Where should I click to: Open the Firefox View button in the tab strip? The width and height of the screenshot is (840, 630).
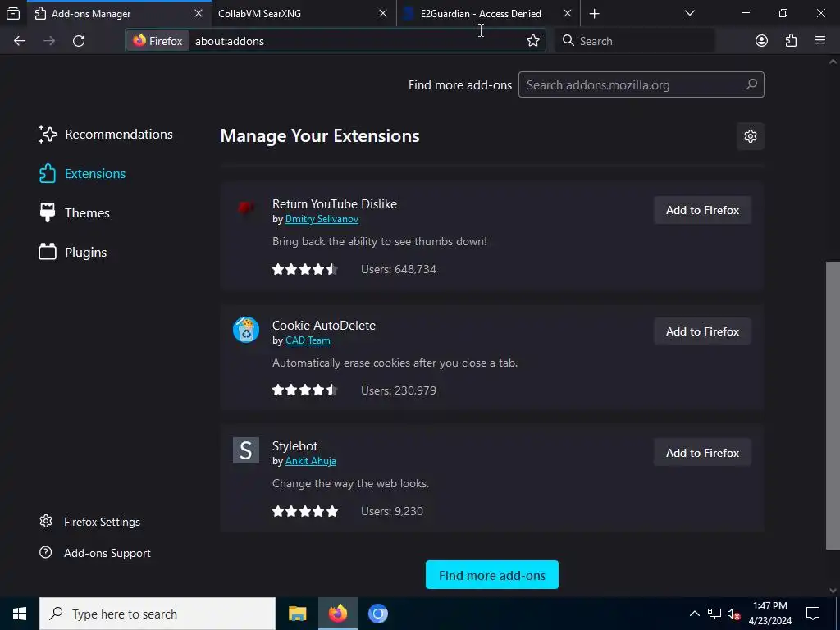(13, 13)
